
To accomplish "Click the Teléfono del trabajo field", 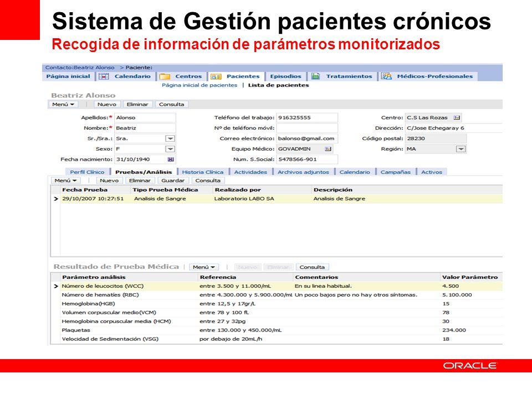I will click(x=307, y=117).
